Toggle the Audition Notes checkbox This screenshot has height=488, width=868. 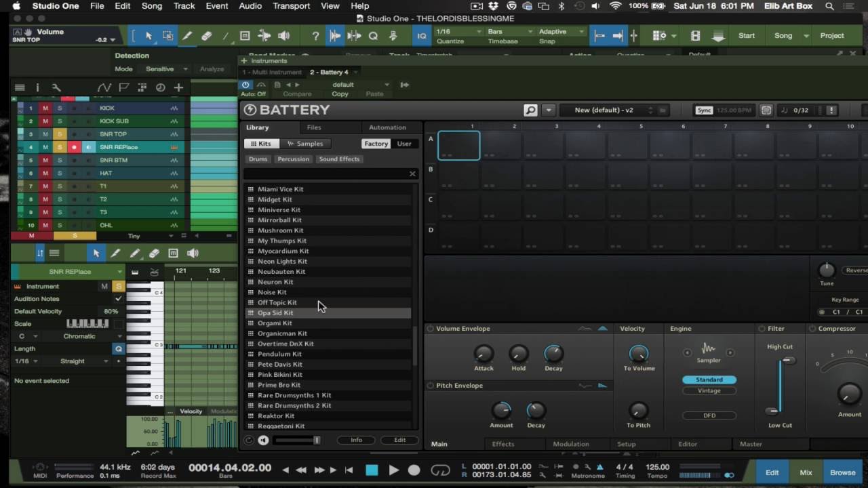119,299
